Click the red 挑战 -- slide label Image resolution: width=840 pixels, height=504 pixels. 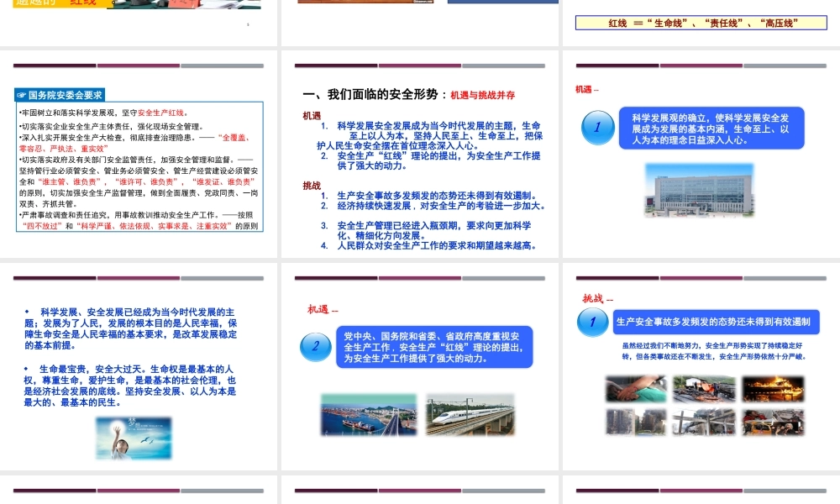(x=598, y=299)
